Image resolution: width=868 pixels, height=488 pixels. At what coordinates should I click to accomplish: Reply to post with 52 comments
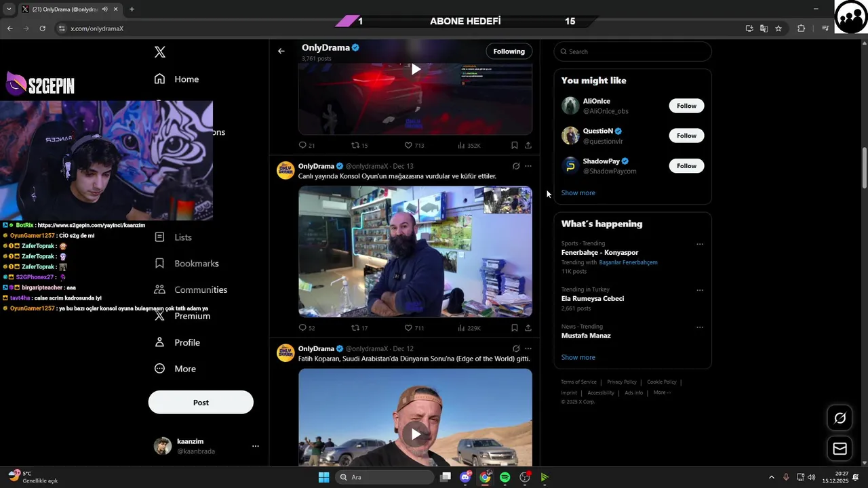tap(307, 328)
